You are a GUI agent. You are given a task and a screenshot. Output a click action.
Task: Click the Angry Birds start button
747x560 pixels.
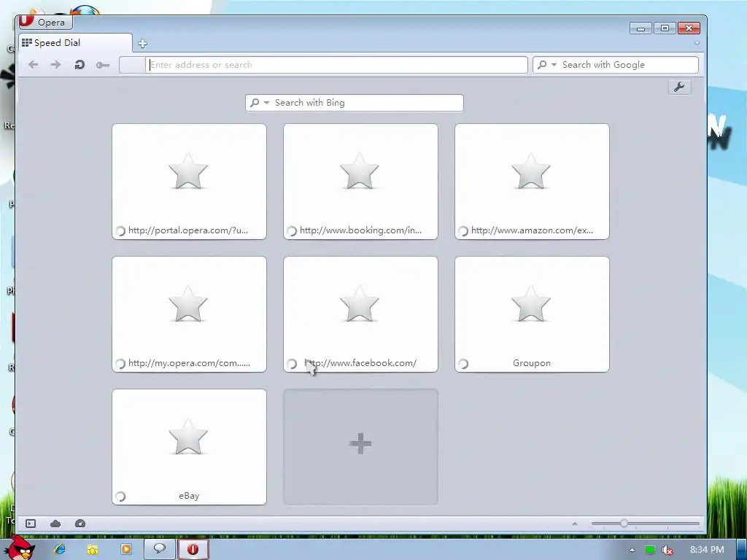coord(18,548)
